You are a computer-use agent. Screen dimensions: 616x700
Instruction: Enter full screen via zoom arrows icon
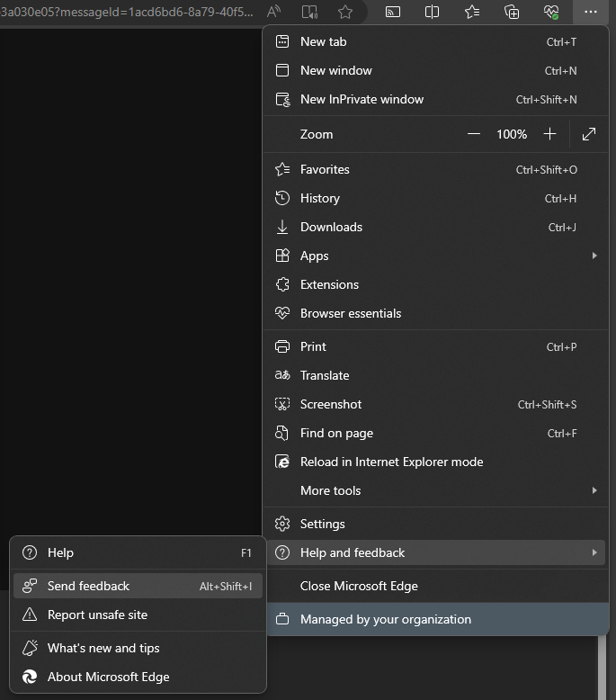pos(589,134)
